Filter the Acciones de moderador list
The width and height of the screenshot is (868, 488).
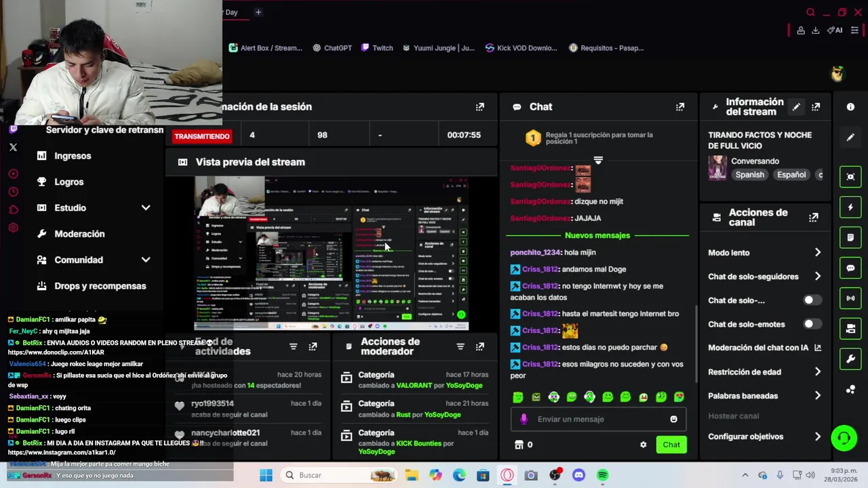pyautogui.click(x=460, y=346)
